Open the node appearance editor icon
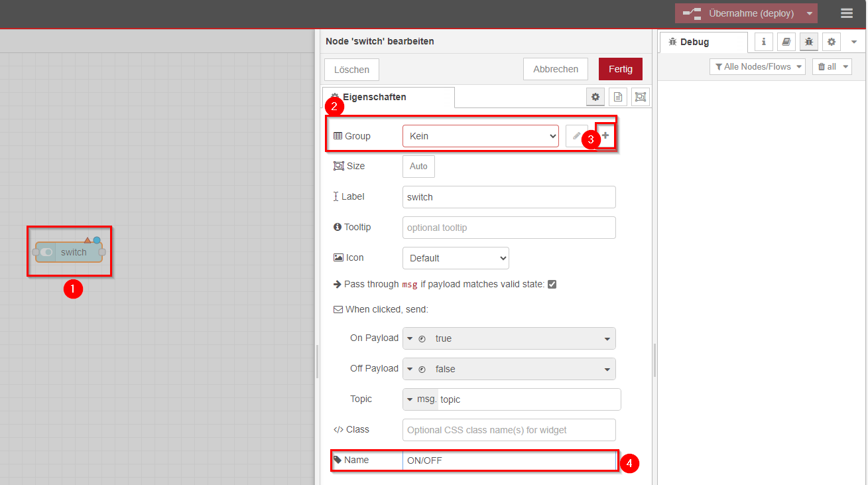Image resolution: width=868 pixels, height=485 pixels. 640,96
